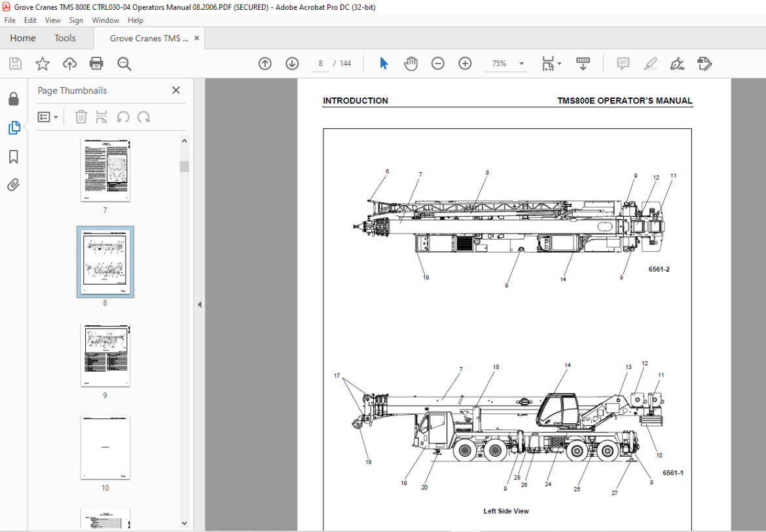This screenshot has width=766, height=532.
Task: Collapse navigation pane with side arrow
Action: pos(199,304)
